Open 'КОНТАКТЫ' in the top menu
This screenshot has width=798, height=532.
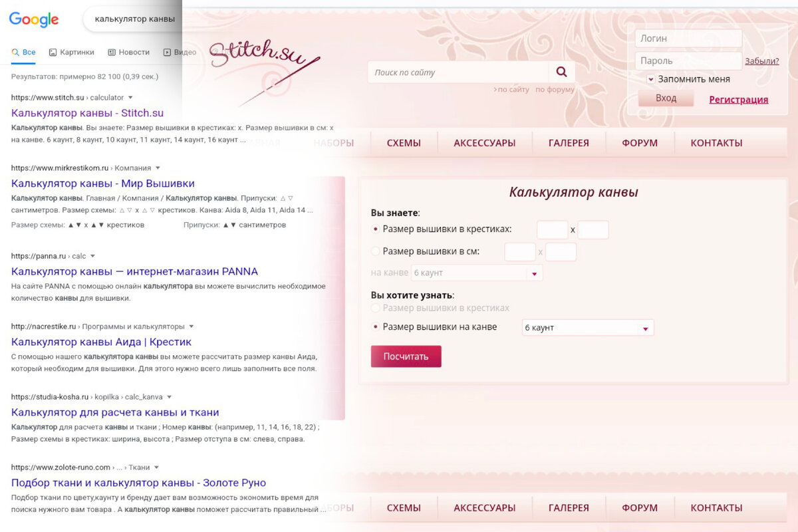coord(716,143)
